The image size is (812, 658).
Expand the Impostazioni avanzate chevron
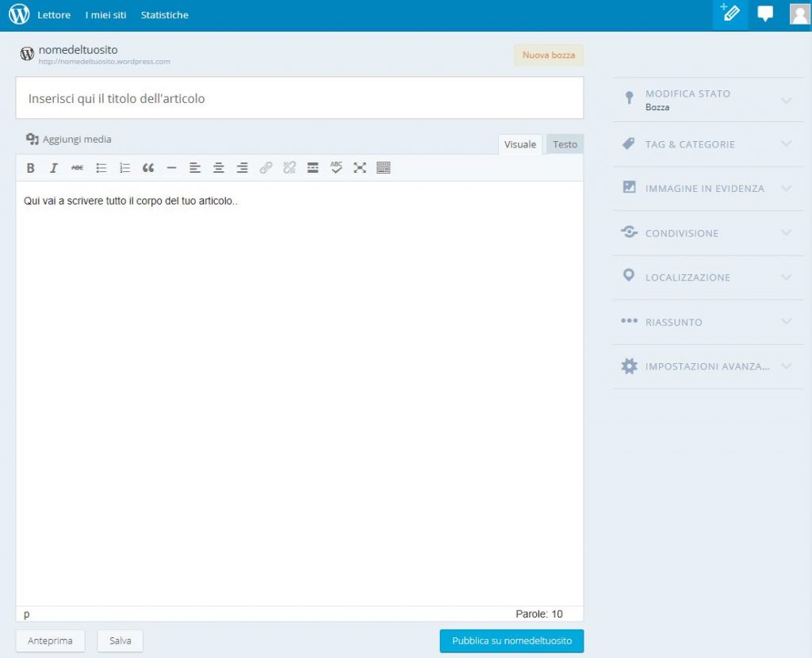(x=786, y=366)
